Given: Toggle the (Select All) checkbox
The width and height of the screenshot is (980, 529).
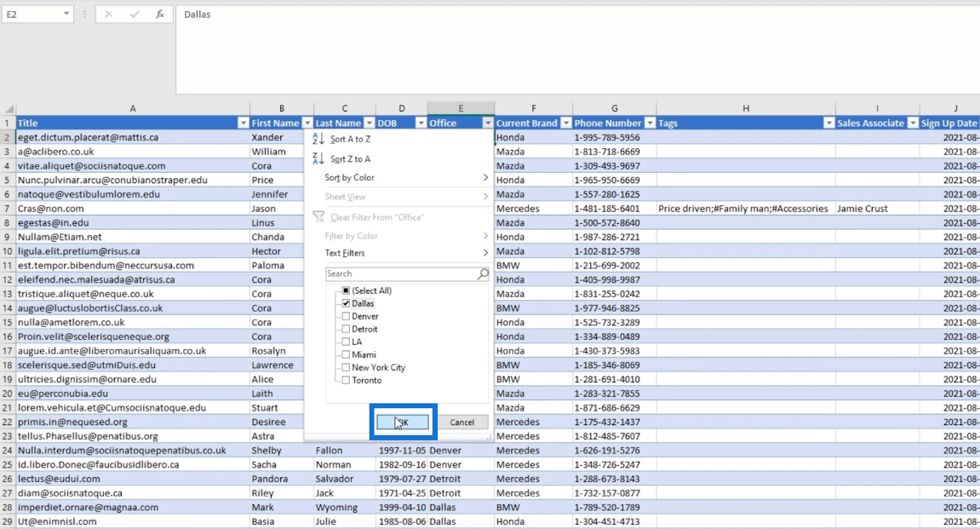Looking at the screenshot, I should tap(346, 290).
